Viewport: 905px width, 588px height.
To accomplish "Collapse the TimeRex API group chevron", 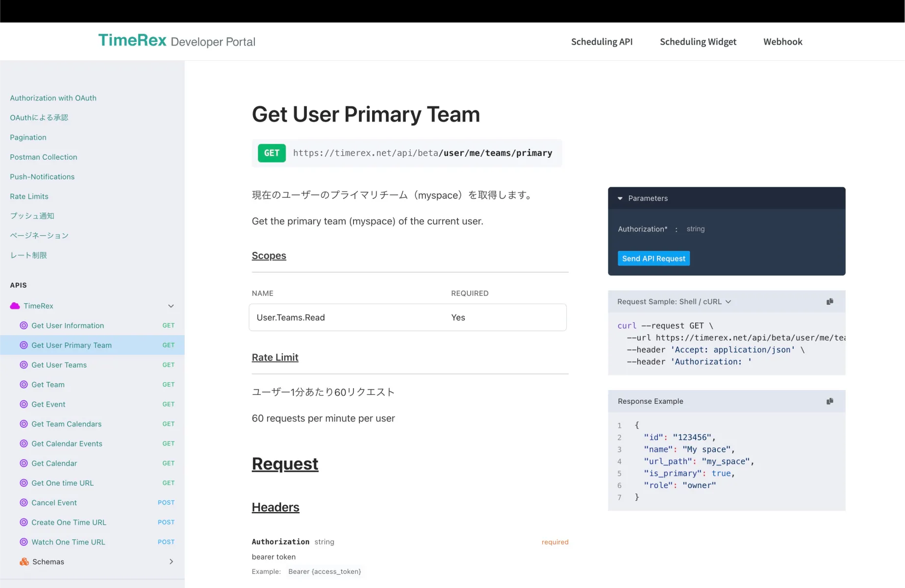I will click(171, 306).
